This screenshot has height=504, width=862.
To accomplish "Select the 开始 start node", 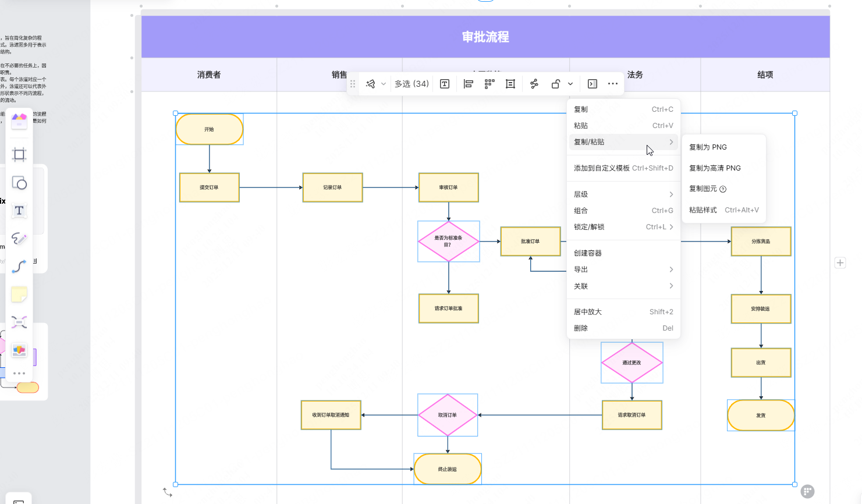I will (210, 129).
